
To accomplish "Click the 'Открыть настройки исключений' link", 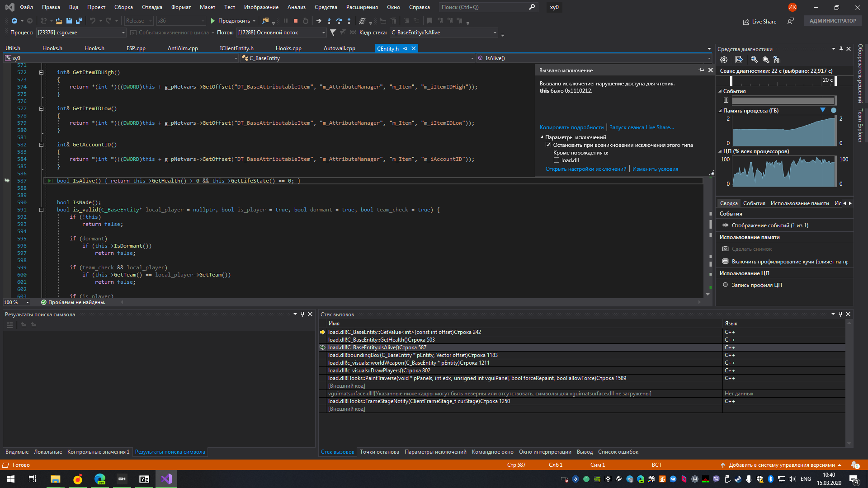I will pyautogui.click(x=586, y=169).
